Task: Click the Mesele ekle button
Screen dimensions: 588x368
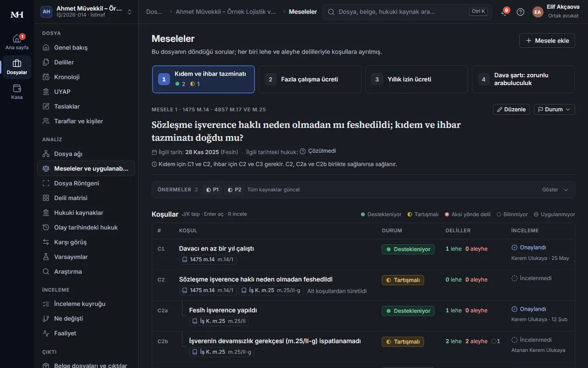Action: click(547, 40)
